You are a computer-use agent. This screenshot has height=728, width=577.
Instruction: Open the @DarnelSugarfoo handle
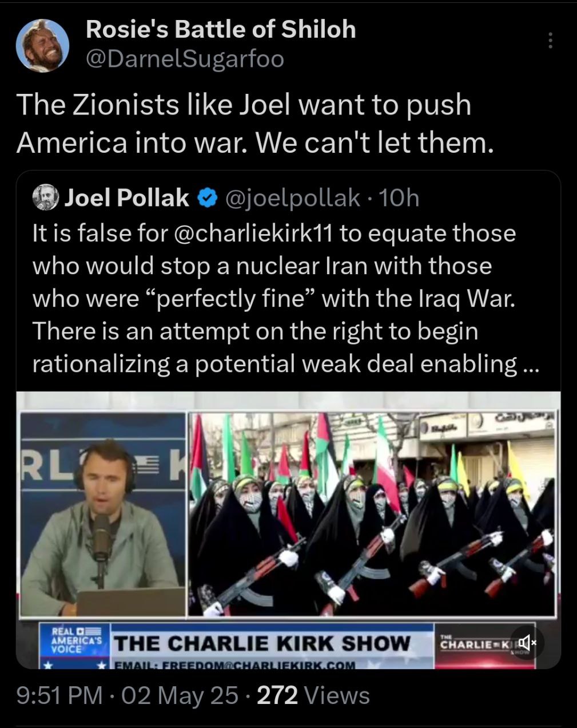pyautogui.click(x=185, y=59)
